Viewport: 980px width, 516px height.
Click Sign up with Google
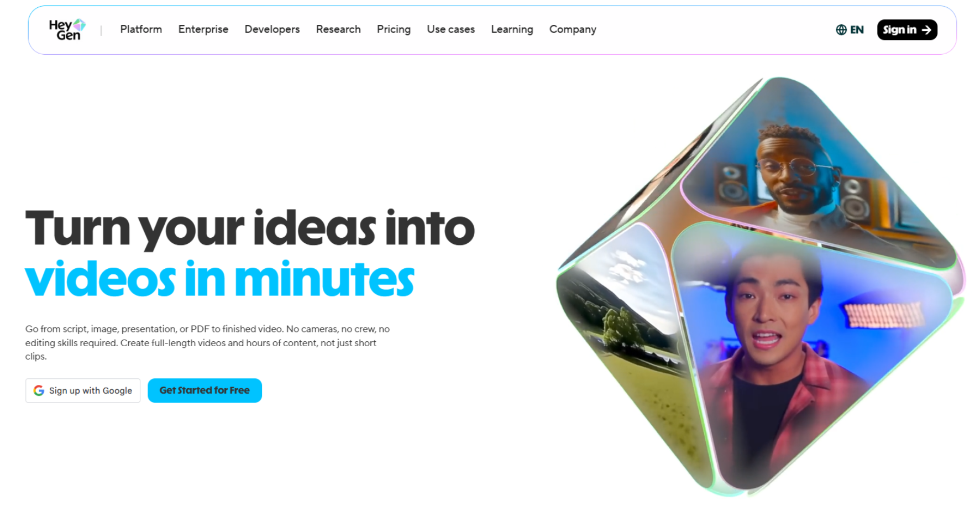(x=83, y=390)
